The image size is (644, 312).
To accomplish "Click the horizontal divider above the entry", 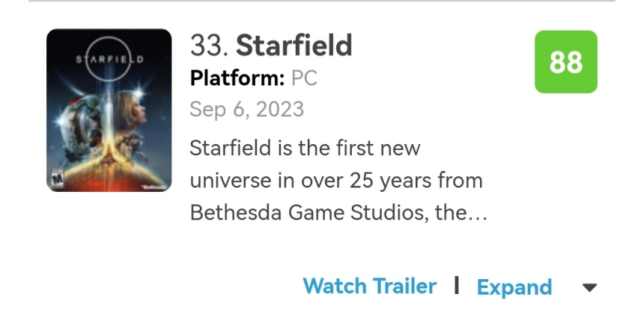I will click(322, 2).
